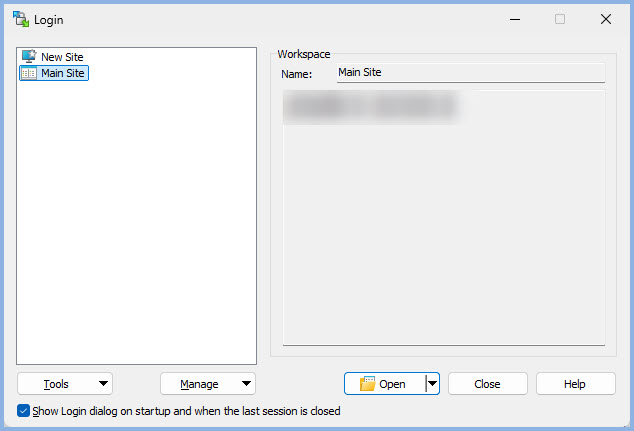Minimize the Login dialog window
This screenshot has width=634, height=431.
[514, 19]
